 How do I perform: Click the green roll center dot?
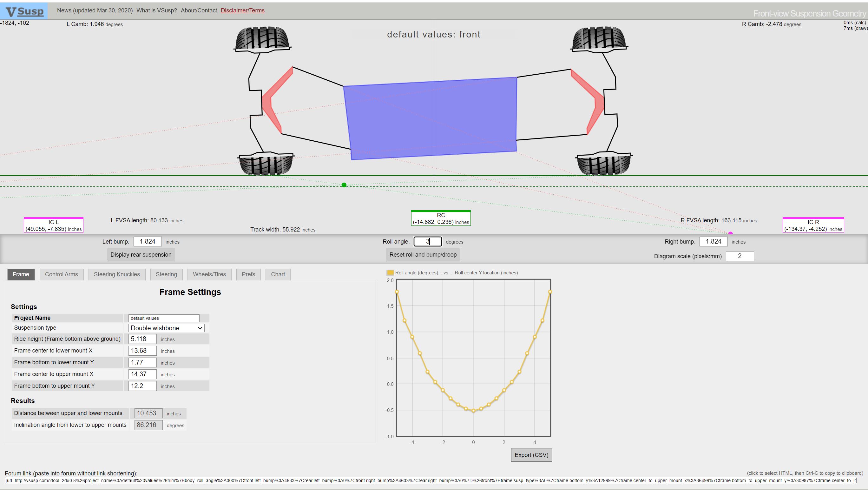point(344,185)
